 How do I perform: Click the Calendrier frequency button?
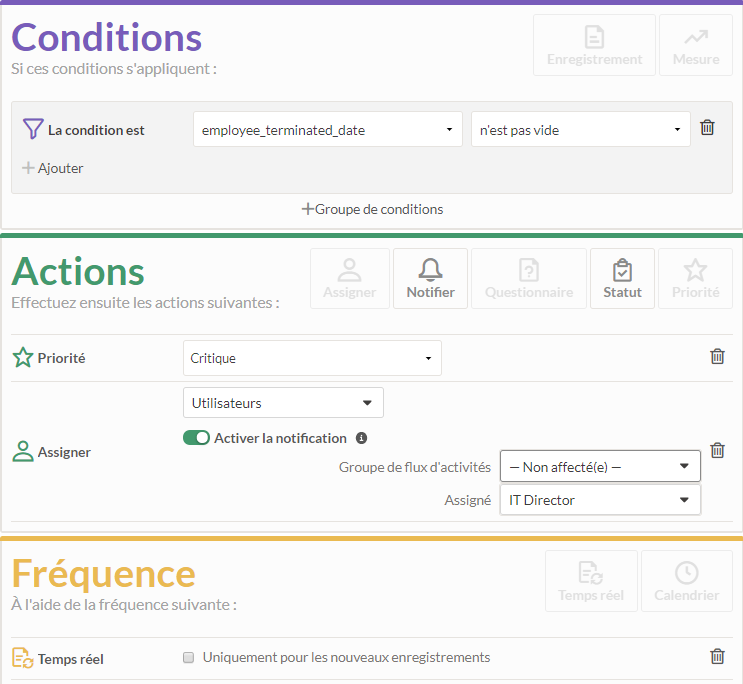click(687, 581)
